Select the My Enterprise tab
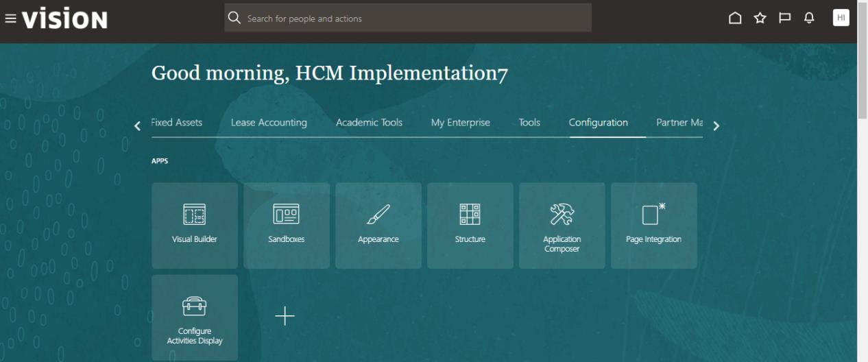Viewport: 868px width, 362px height. (x=460, y=123)
